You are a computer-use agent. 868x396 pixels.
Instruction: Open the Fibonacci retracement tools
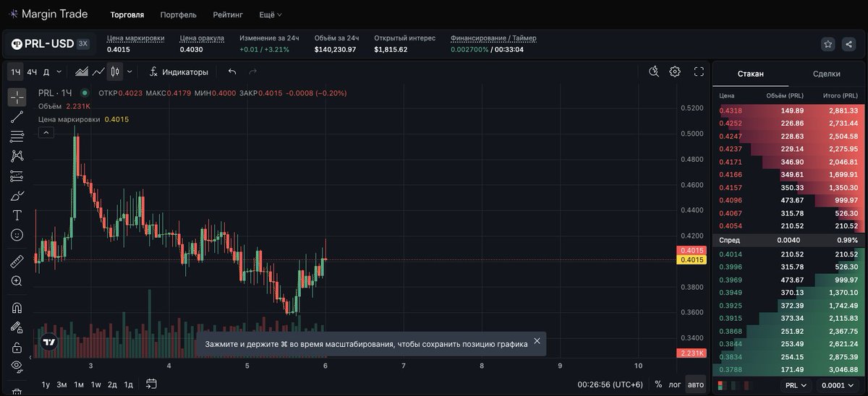[17, 136]
